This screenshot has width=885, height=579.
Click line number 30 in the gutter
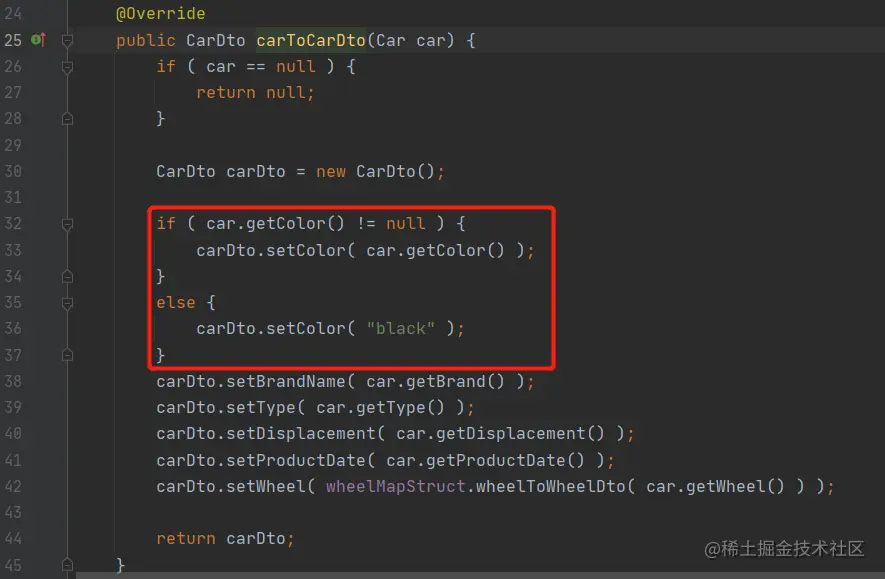coord(13,171)
